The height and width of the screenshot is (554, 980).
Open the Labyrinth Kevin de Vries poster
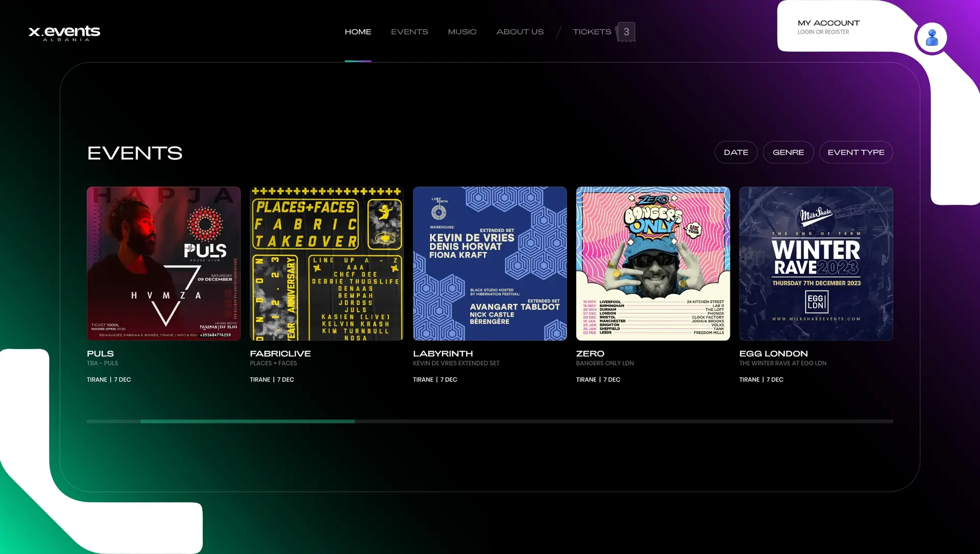(489, 263)
